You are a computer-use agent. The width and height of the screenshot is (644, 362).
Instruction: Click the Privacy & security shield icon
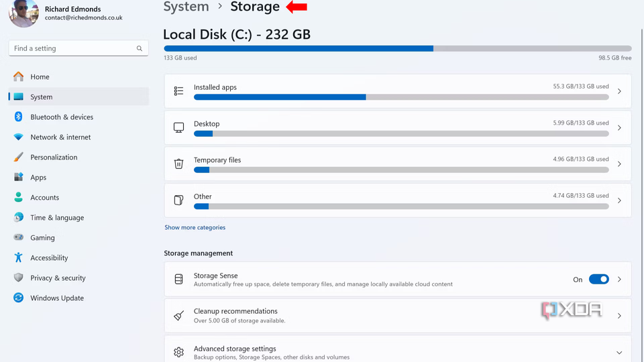pyautogui.click(x=18, y=278)
